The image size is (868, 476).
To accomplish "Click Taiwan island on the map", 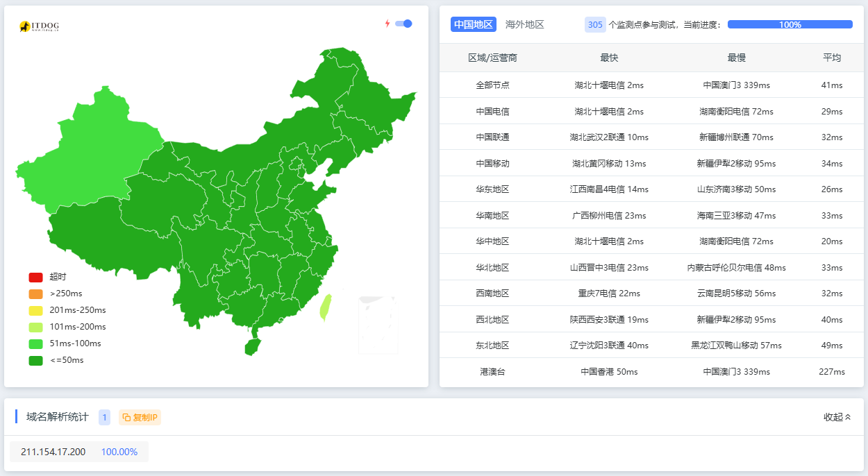I will tap(325, 307).
